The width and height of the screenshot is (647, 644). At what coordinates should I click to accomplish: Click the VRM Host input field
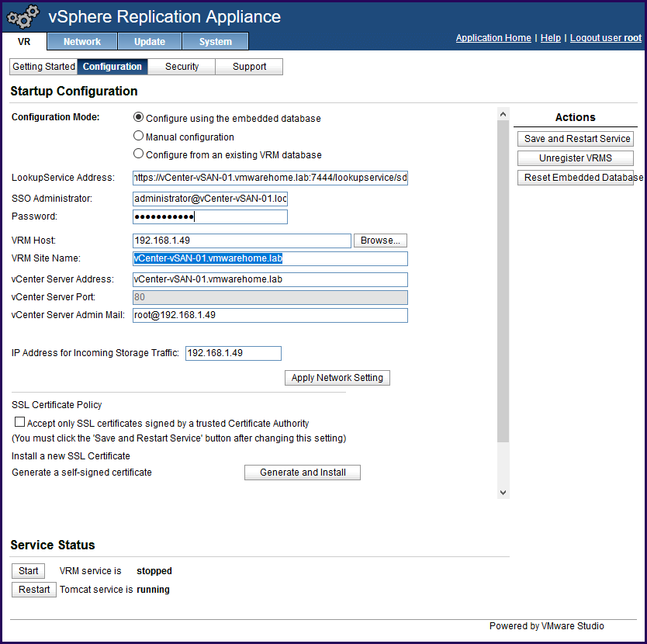tap(242, 241)
